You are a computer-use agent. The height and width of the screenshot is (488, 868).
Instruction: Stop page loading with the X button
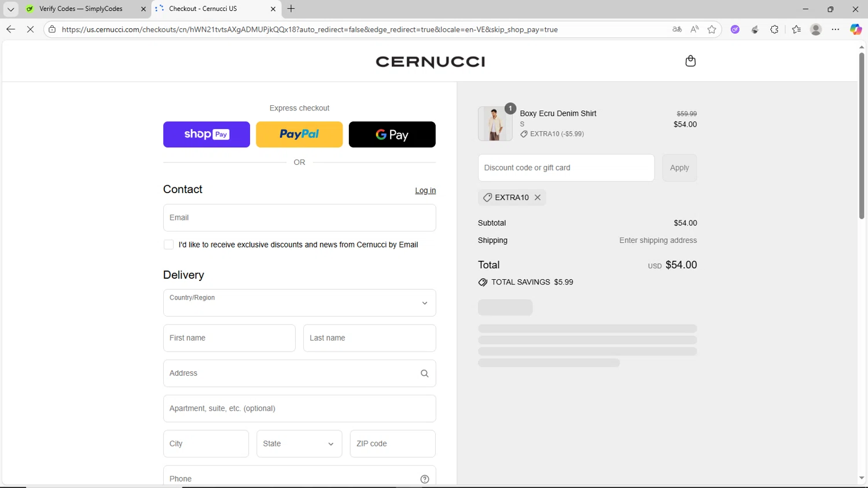[31, 29]
